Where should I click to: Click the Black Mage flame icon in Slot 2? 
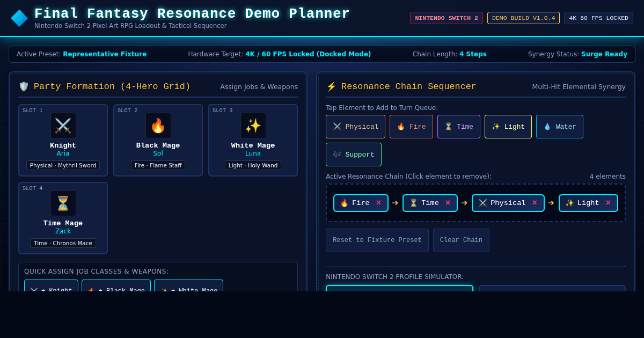click(158, 126)
